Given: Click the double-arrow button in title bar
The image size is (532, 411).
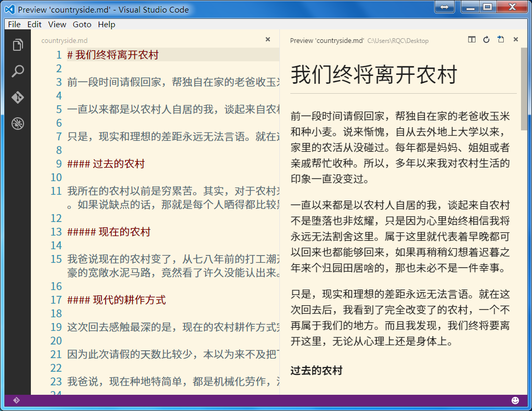Looking at the screenshot, I should (445, 7).
